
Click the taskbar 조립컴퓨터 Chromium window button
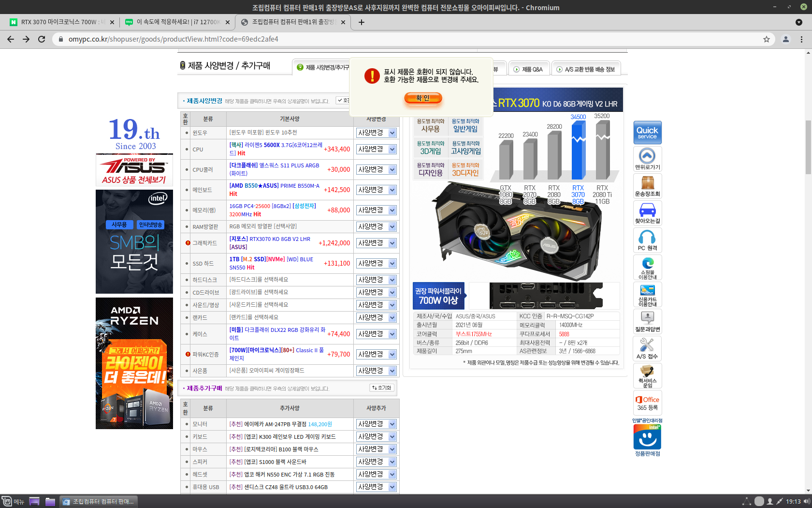click(99, 501)
